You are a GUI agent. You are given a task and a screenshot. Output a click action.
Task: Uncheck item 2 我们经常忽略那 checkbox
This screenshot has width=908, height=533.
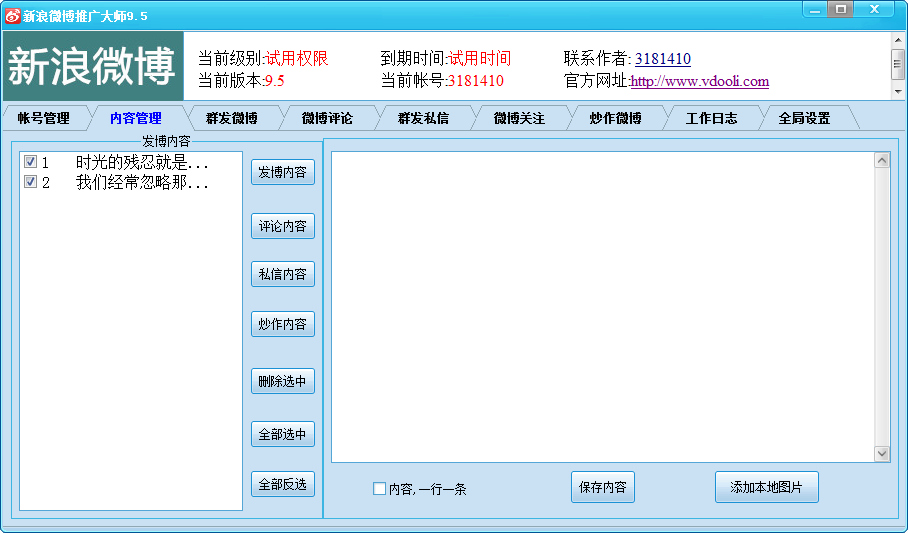tap(31, 182)
